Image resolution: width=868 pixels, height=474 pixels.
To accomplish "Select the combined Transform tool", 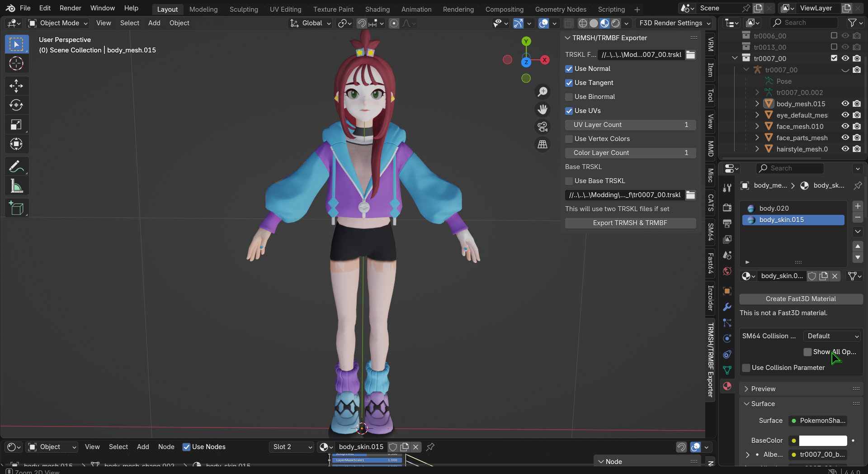I will (x=17, y=144).
